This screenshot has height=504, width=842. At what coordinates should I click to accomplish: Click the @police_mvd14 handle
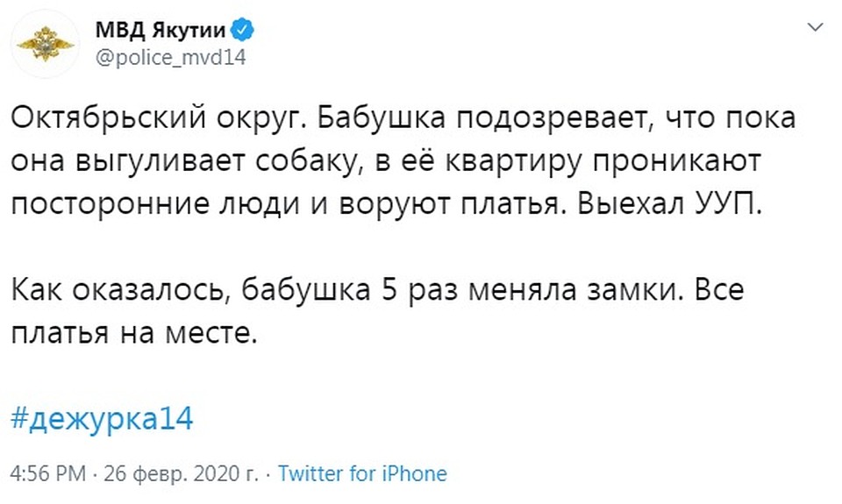point(171,57)
